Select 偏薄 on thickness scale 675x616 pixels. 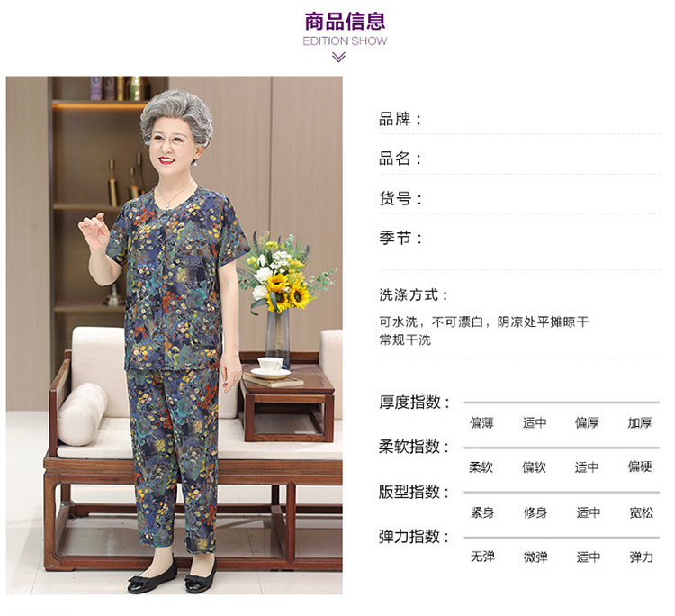point(481,422)
